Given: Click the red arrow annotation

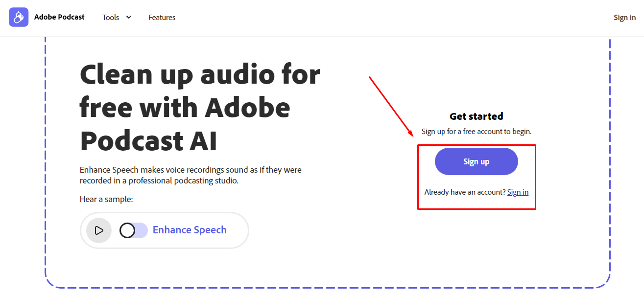Looking at the screenshot, I should (391, 107).
